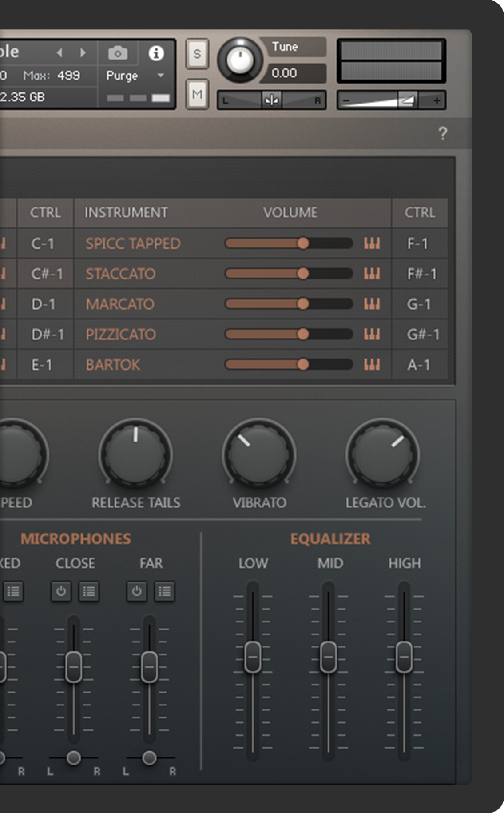This screenshot has width=504, height=813.
Task: Open the CLOSE microphone settings list icon
Action: tap(89, 591)
